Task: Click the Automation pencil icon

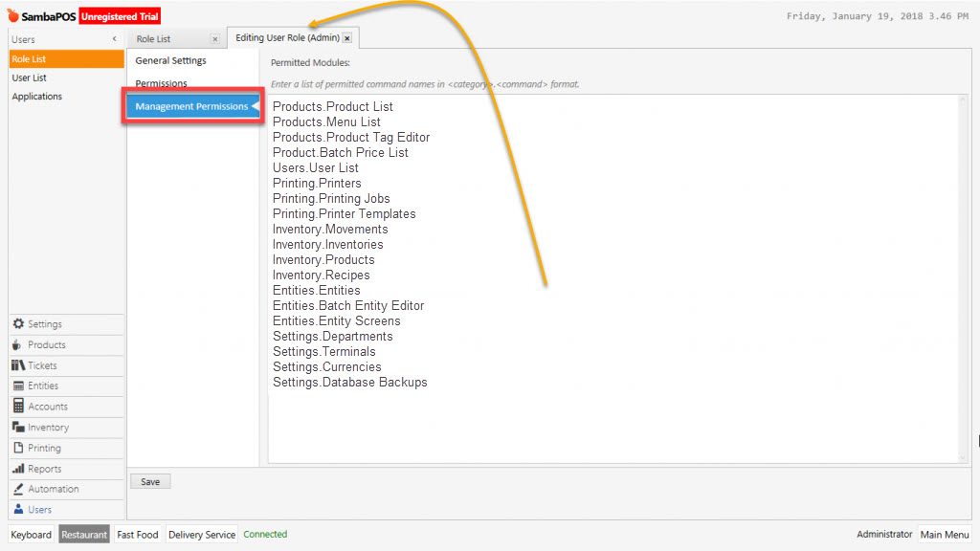Action: (x=18, y=489)
